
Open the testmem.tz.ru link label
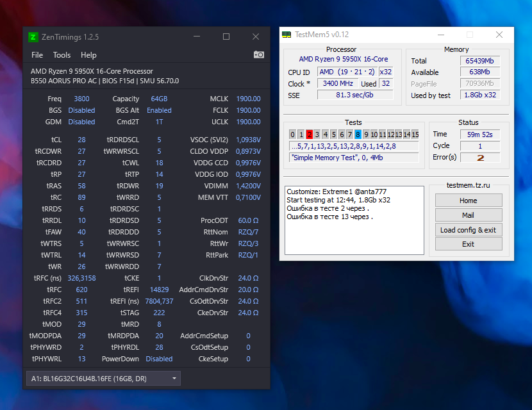click(468, 185)
